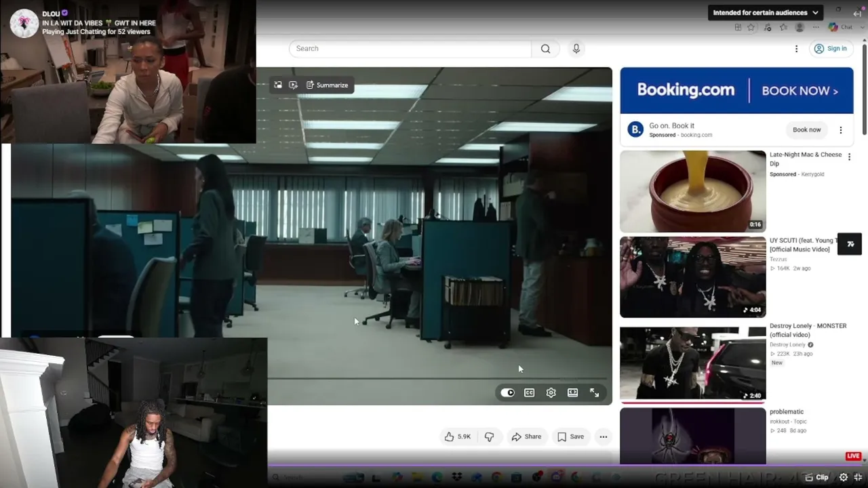Click the Book now ad button
868x488 pixels.
pyautogui.click(x=807, y=129)
